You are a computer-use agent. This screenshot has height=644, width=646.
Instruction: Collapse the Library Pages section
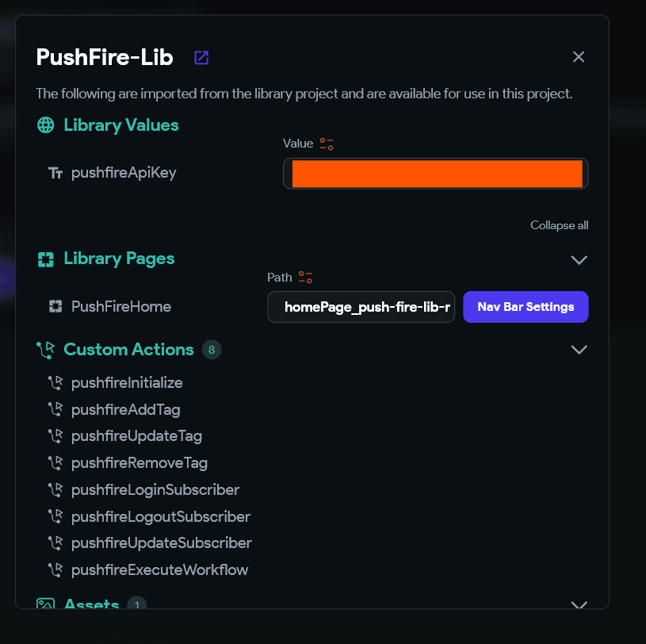pos(579,259)
